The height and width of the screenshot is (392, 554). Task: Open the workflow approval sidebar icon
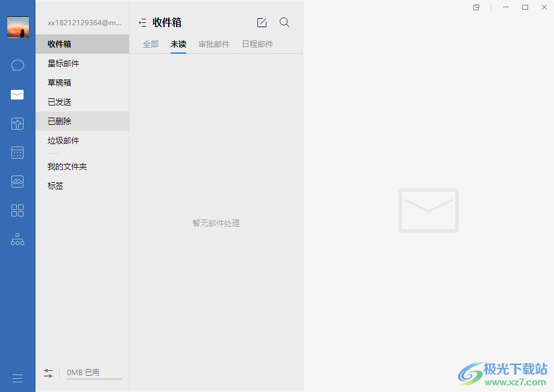pos(17,123)
